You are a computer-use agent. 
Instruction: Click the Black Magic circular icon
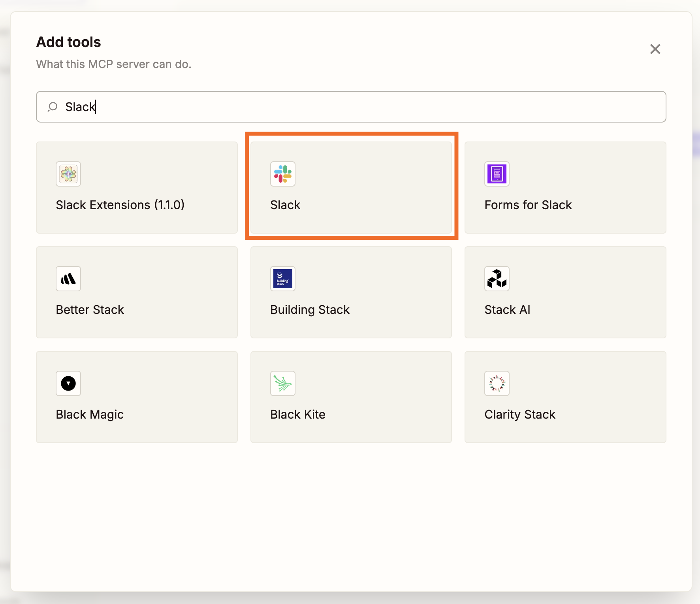click(68, 383)
